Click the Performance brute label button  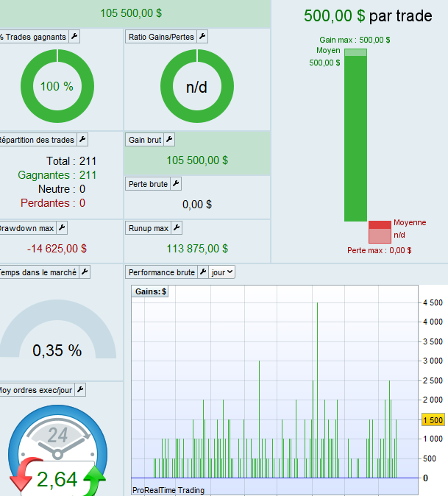pyautogui.click(x=162, y=272)
